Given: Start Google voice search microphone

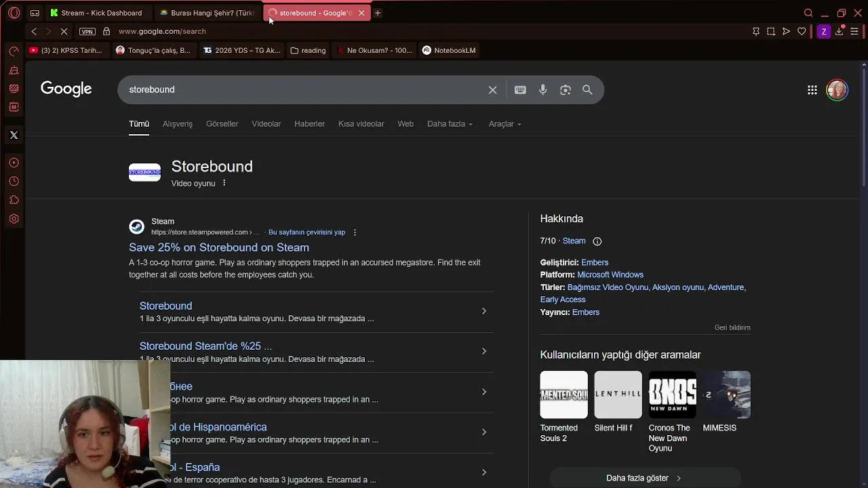Looking at the screenshot, I should (x=543, y=90).
